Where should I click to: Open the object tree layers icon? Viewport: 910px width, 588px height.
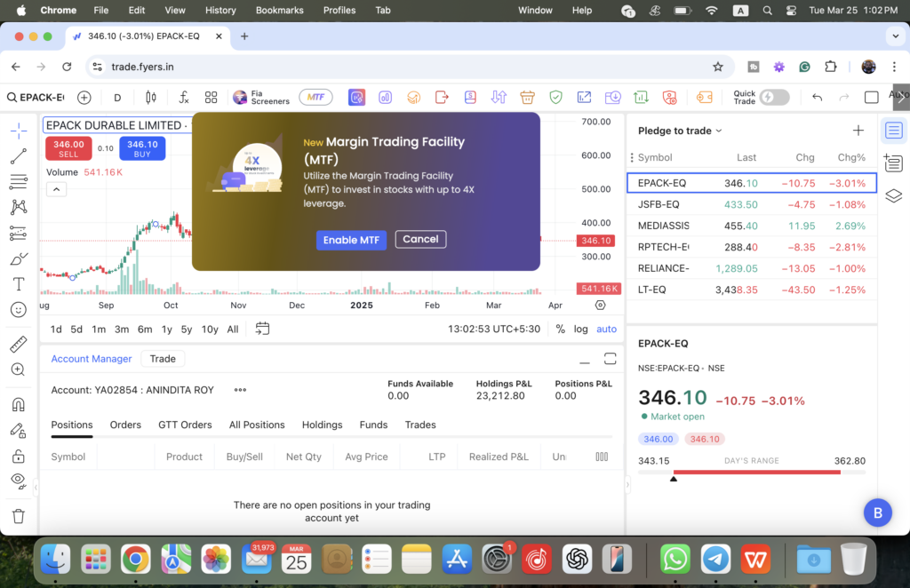click(x=894, y=196)
